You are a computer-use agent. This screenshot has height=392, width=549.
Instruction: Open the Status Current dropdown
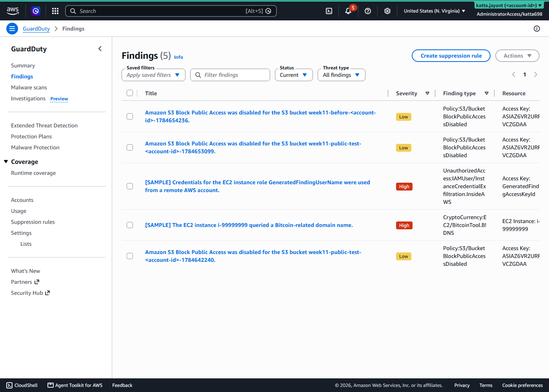[x=294, y=75]
